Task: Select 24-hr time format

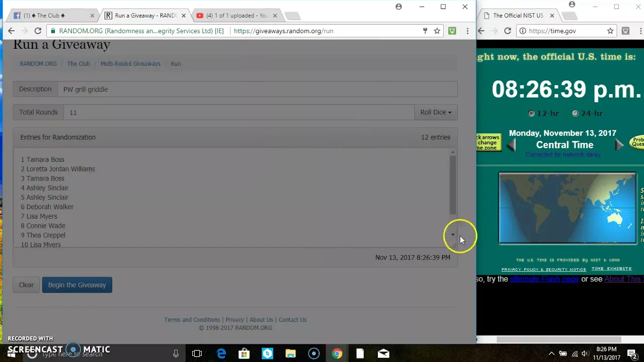Action: (x=575, y=113)
